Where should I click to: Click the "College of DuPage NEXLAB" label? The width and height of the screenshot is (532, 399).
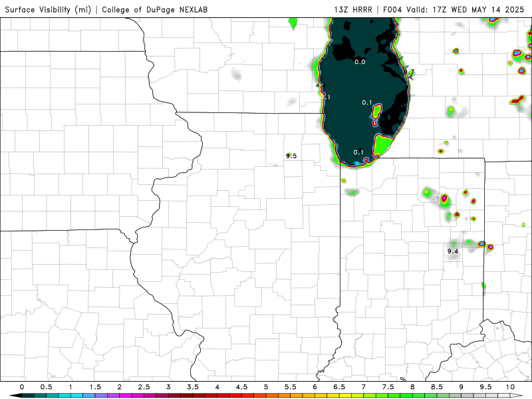coord(155,9)
